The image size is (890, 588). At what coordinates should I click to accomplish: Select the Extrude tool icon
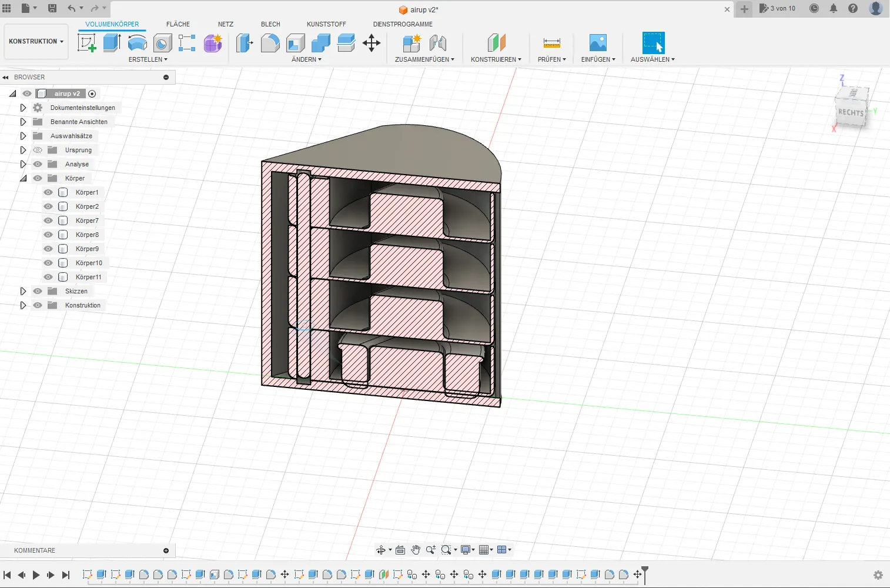tap(112, 43)
